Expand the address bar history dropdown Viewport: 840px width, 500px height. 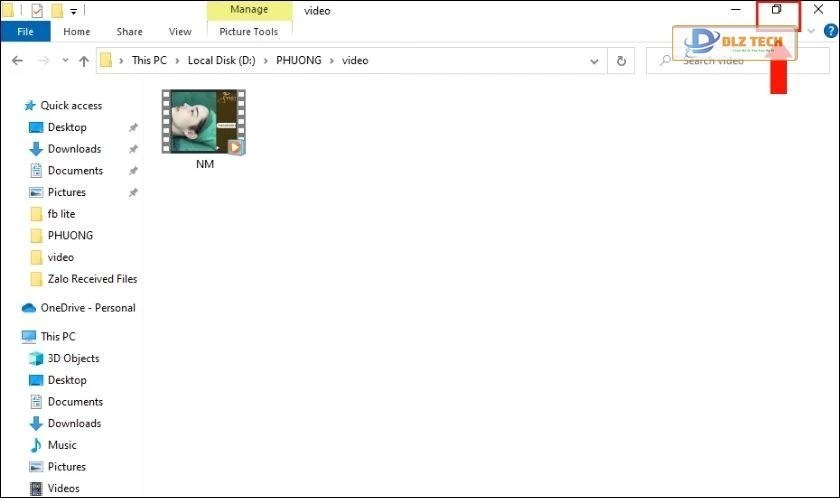pyautogui.click(x=596, y=61)
